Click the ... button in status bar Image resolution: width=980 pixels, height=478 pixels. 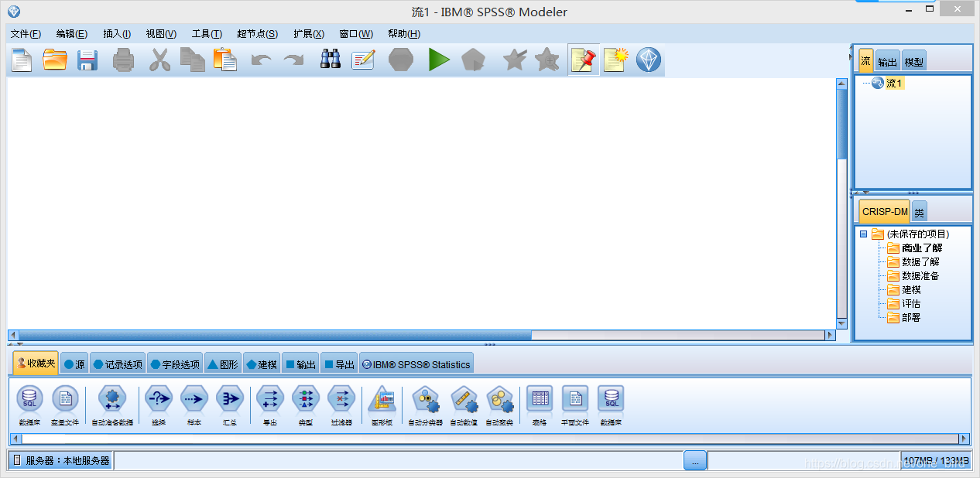[x=695, y=461]
